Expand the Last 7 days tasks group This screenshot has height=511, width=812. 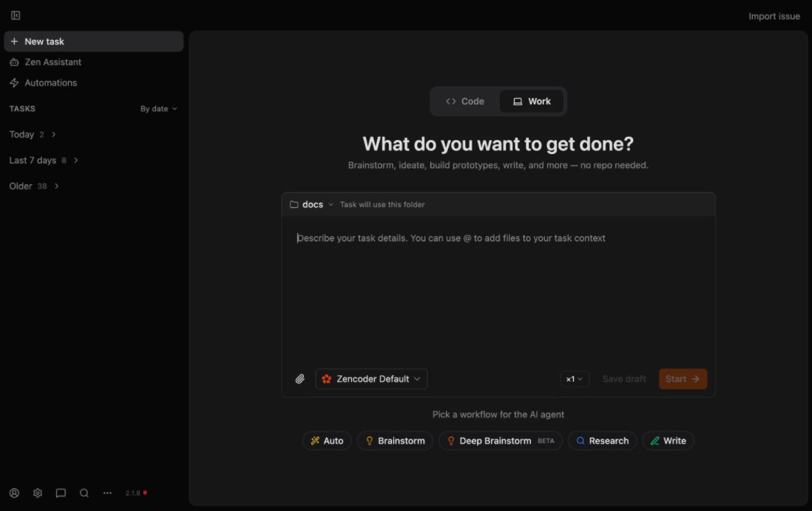tap(43, 160)
